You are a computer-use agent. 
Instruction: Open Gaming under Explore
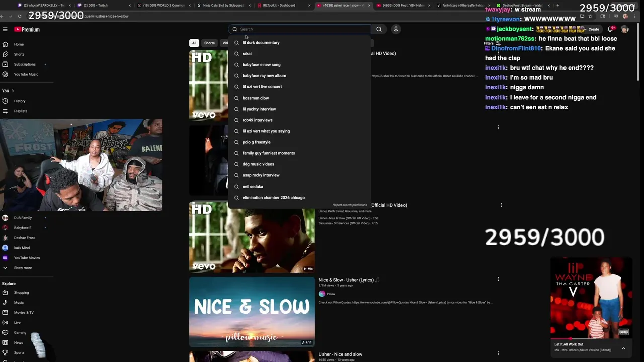pyautogui.click(x=20, y=332)
